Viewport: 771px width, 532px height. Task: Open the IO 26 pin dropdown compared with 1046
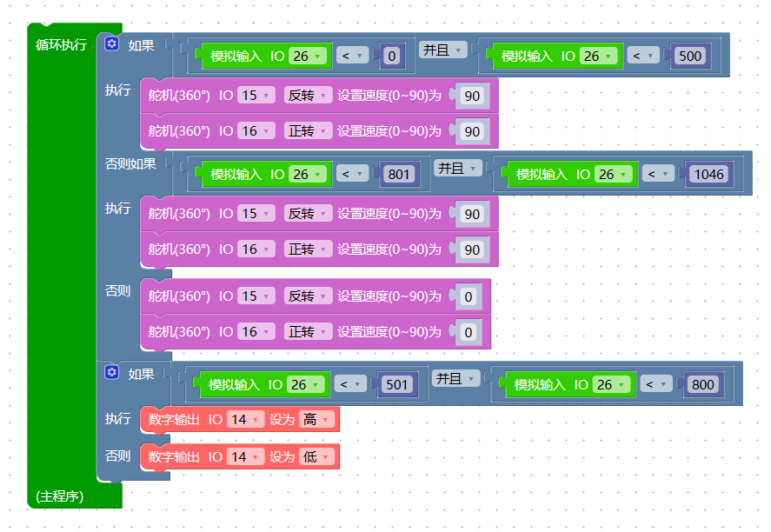(x=613, y=174)
